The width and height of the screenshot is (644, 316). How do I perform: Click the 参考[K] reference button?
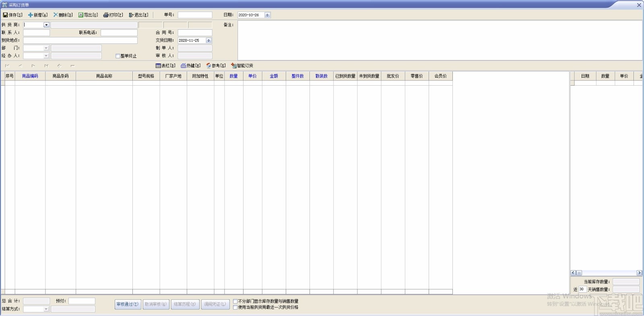[216, 66]
